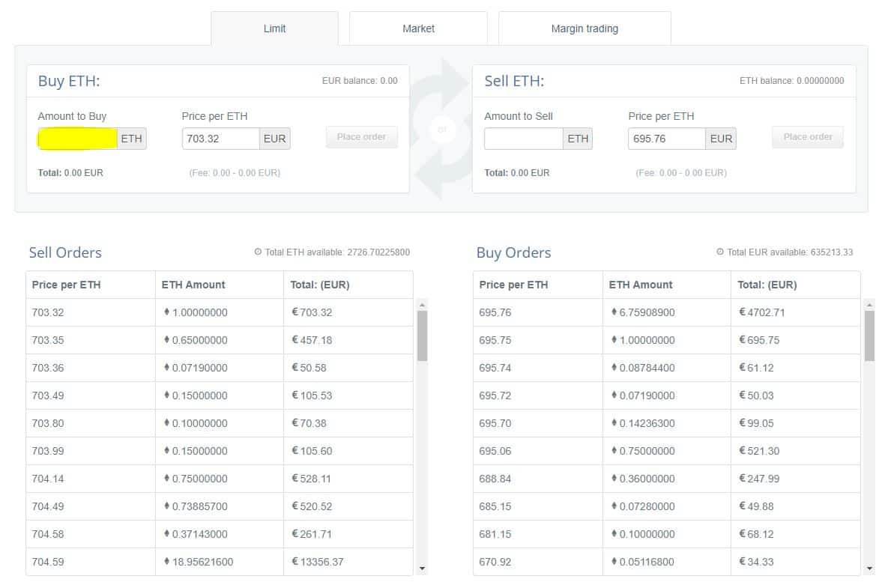Screen dimensions: 894x588
Task: Open the Margin trading tab
Action: 585,28
